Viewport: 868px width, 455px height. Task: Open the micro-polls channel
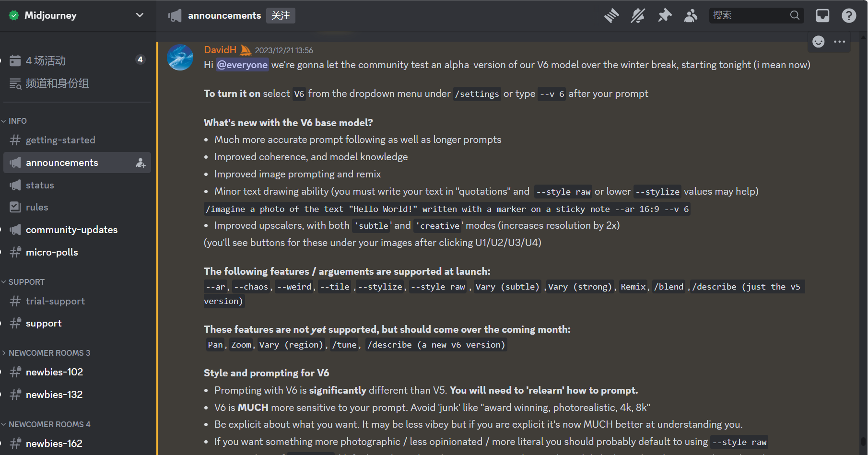tap(77, 252)
